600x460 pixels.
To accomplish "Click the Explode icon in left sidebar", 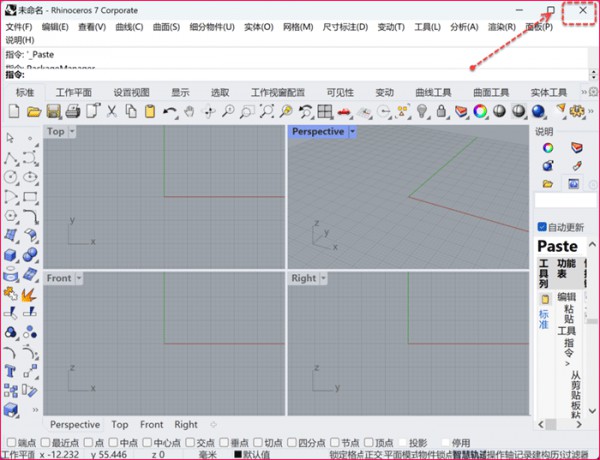I will [29, 294].
